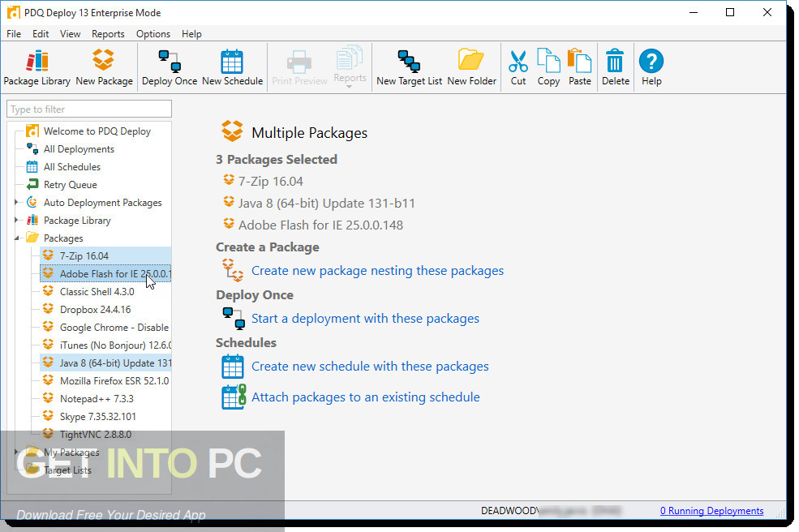Open the Help menu
The height and width of the screenshot is (532, 799).
click(x=191, y=33)
